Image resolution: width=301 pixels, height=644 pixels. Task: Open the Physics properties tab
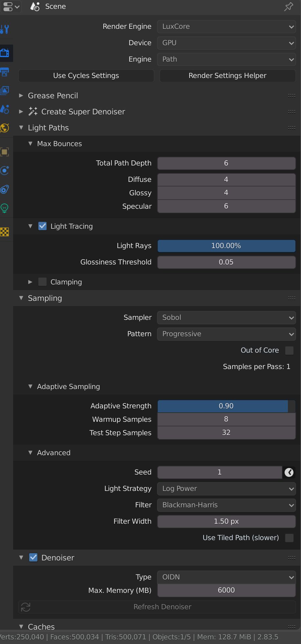pyautogui.click(x=5, y=170)
